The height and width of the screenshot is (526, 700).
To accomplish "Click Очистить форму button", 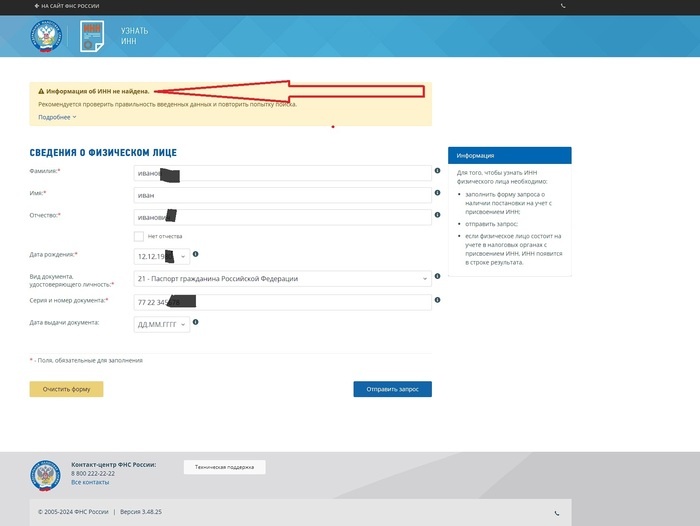I will pos(67,389).
